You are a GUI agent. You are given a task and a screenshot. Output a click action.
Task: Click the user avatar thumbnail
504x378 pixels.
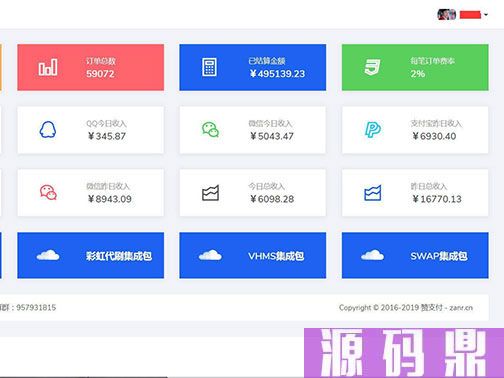[447, 15]
